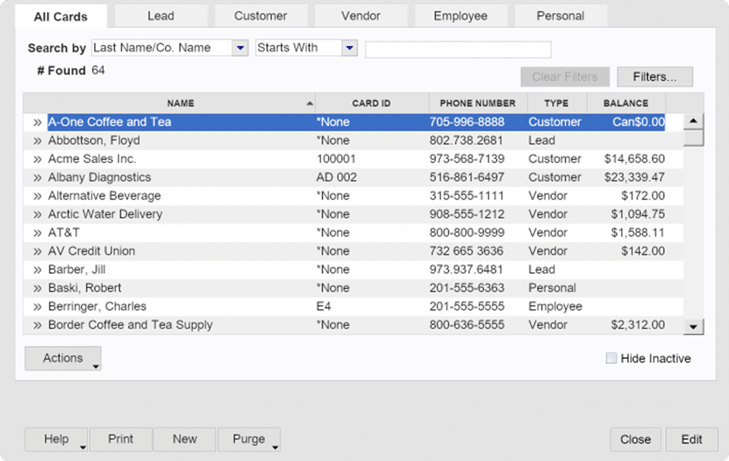Open detail arrow for Acme Sales Inc.

point(37,159)
